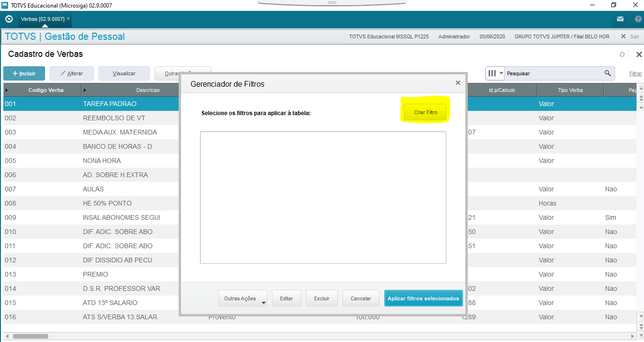Open the column selector dropdown beside Pesquisar

(496, 73)
